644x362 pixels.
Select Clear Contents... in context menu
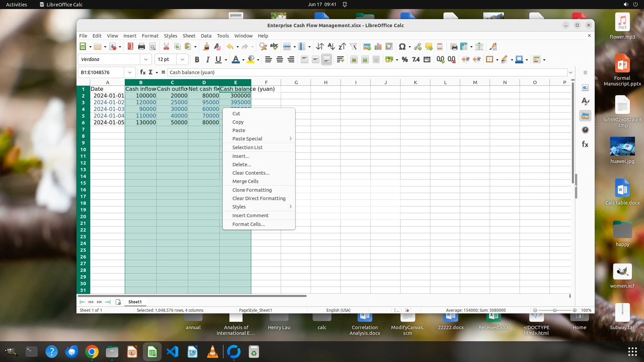251,173
